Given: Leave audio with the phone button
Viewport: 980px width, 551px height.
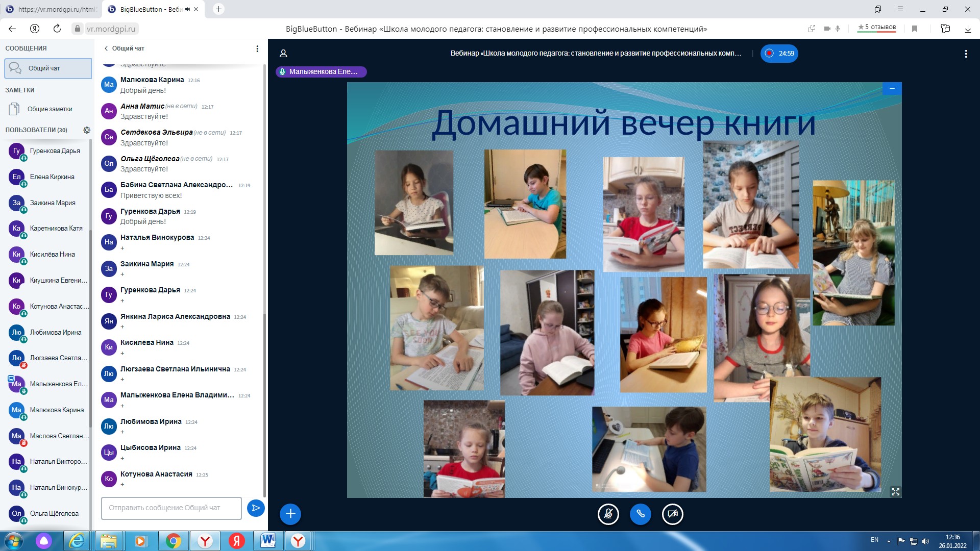Looking at the screenshot, I should point(641,514).
